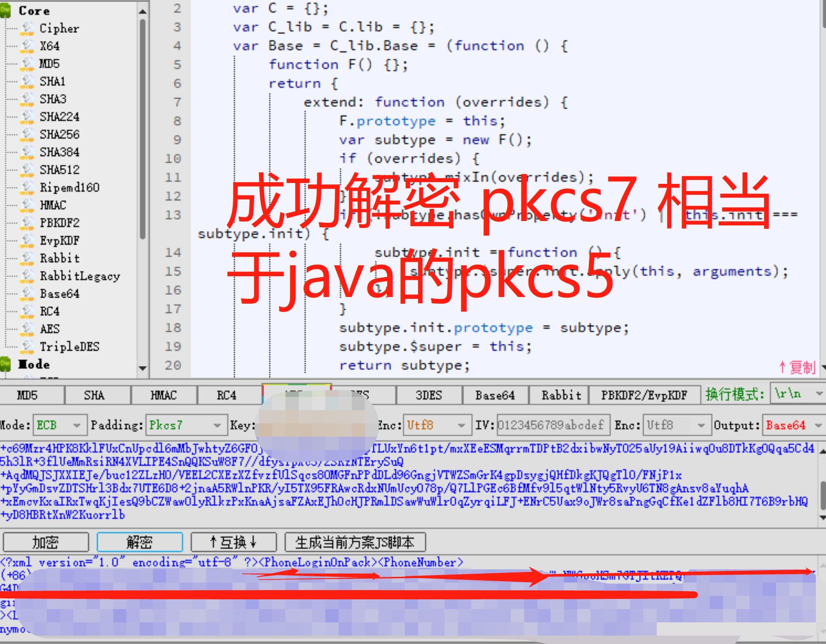Click the HMAC tree item icon
This screenshot has height=644, width=826.
[27, 205]
